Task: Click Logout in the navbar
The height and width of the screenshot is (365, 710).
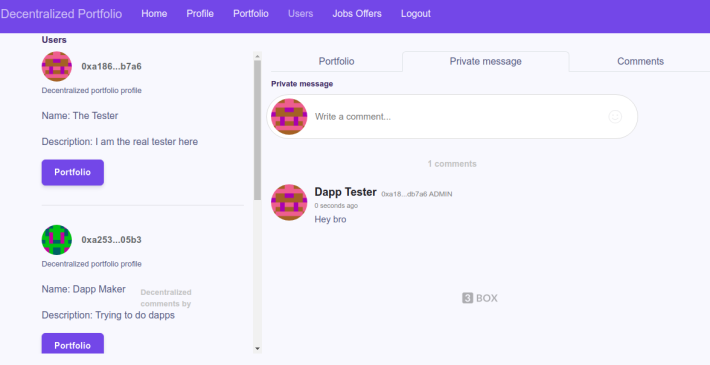Action: pos(416,14)
